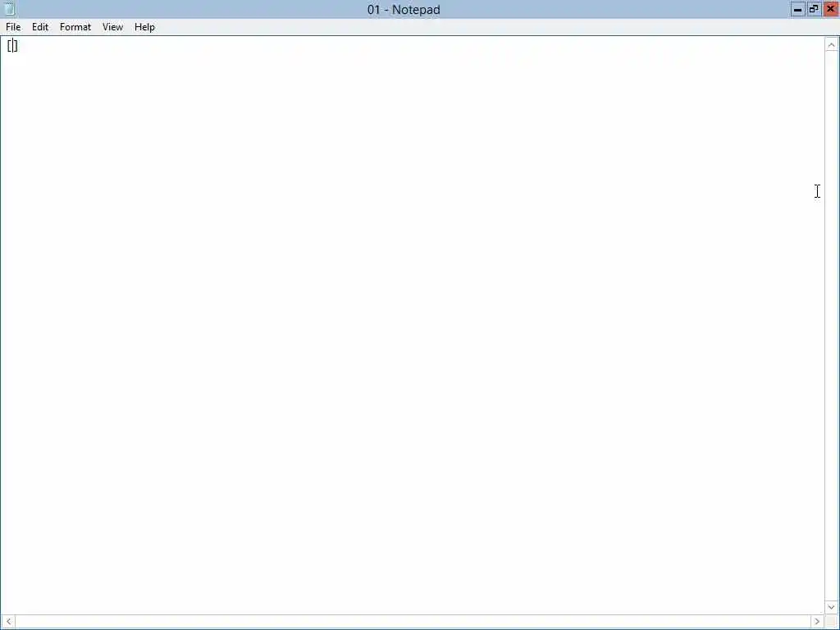Open the Help menu
840x630 pixels.
tap(144, 27)
